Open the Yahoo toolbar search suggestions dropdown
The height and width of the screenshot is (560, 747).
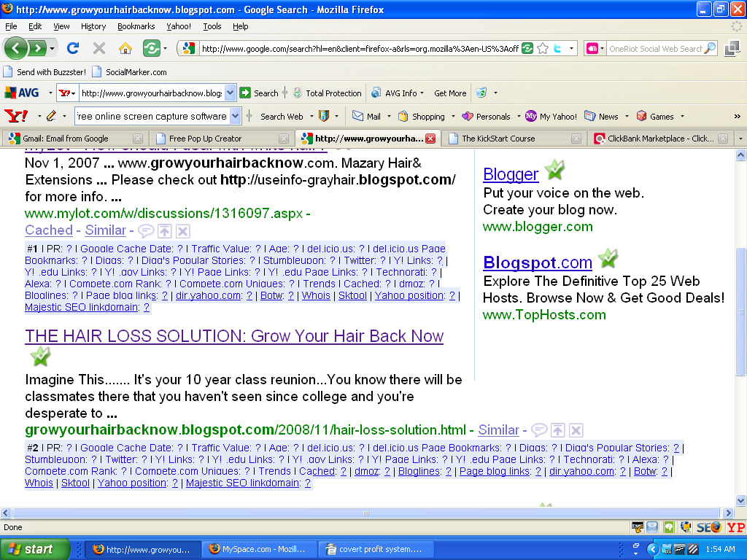(x=235, y=116)
